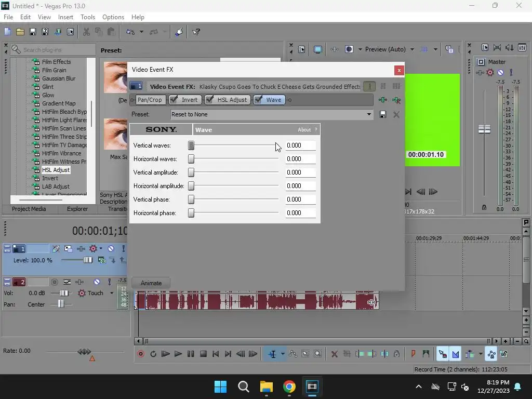Click the Horizontal amplitude slider handle
This screenshot has width=532, height=399.
(x=191, y=186)
